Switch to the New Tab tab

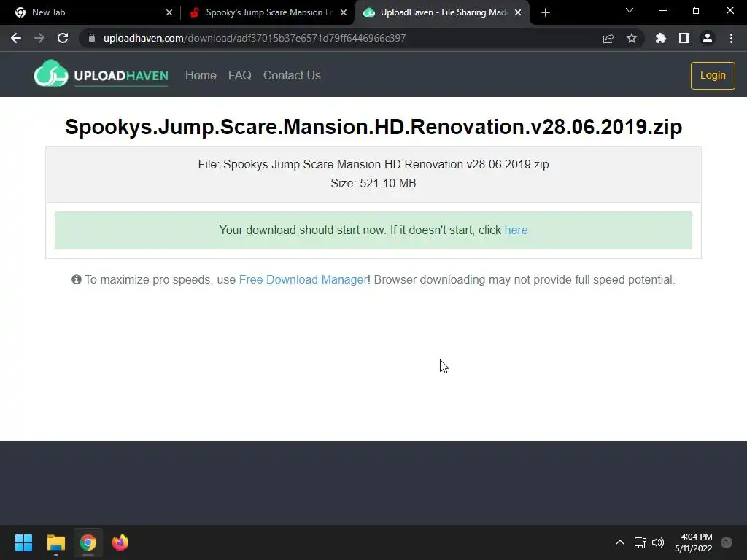[90, 12]
